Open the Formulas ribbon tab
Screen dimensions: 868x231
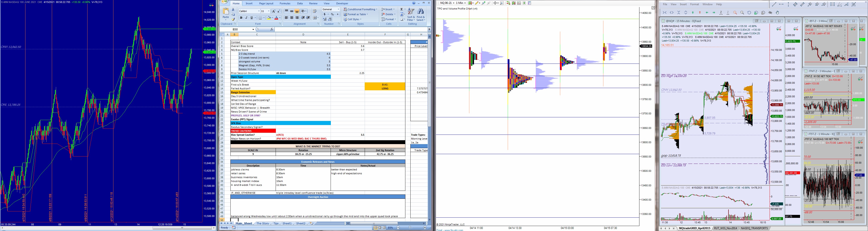pyautogui.click(x=285, y=3)
